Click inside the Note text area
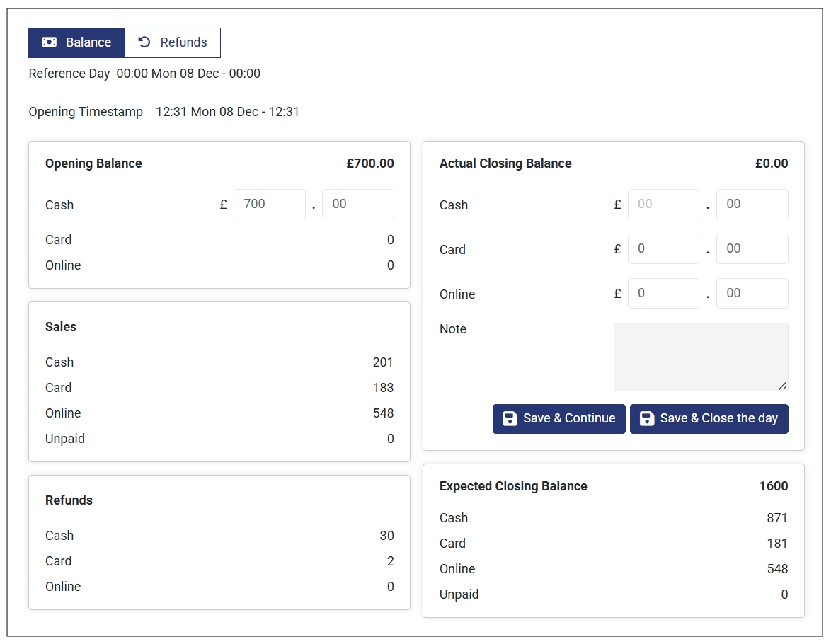Viewport: 831px width, 644px height. point(700,357)
